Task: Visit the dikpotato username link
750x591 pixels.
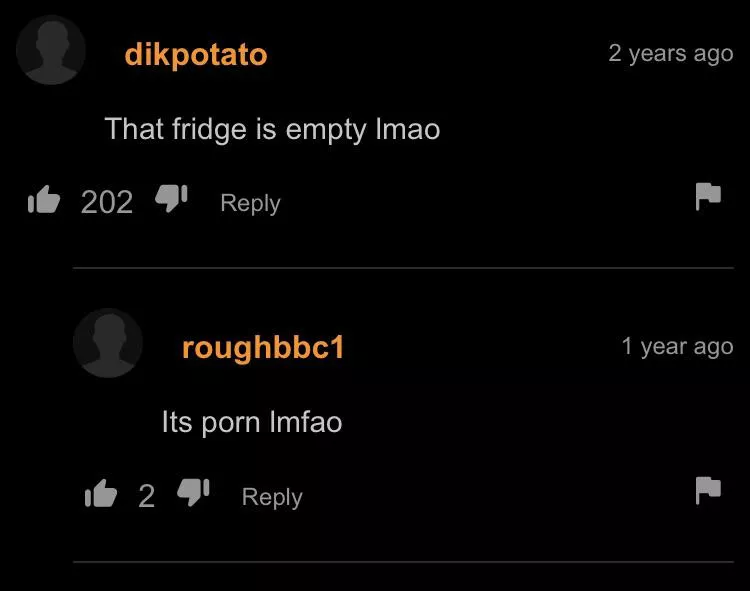Action: (x=196, y=55)
